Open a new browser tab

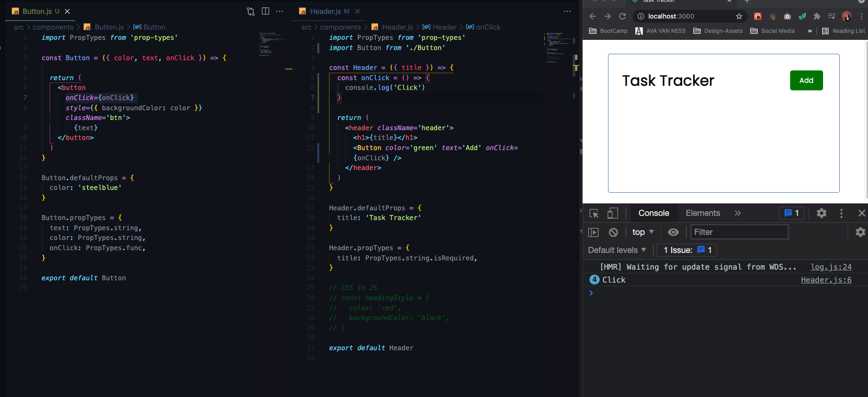tap(747, 1)
